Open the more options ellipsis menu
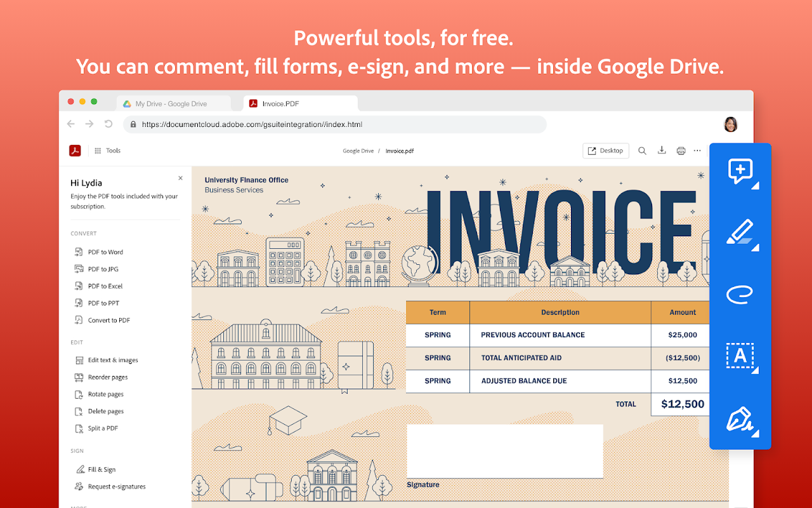The width and height of the screenshot is (812, 508). (697, 150)
